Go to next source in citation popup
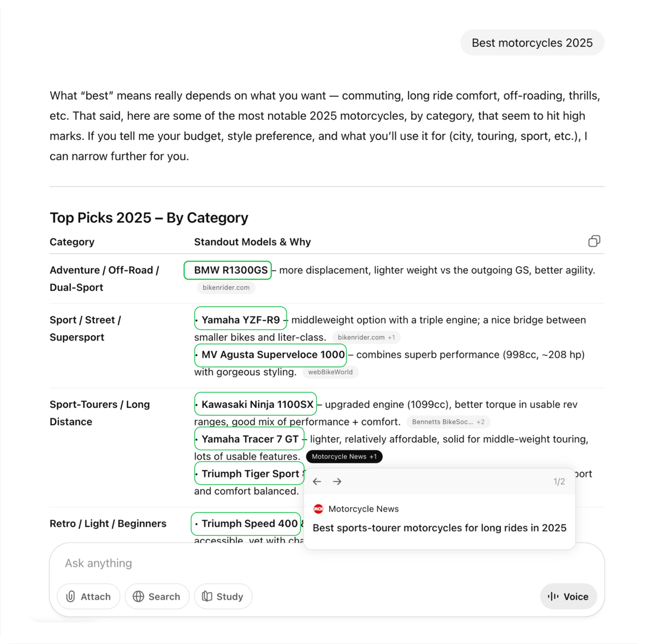The width and height of the screenshot is (646, 644). 337,481
